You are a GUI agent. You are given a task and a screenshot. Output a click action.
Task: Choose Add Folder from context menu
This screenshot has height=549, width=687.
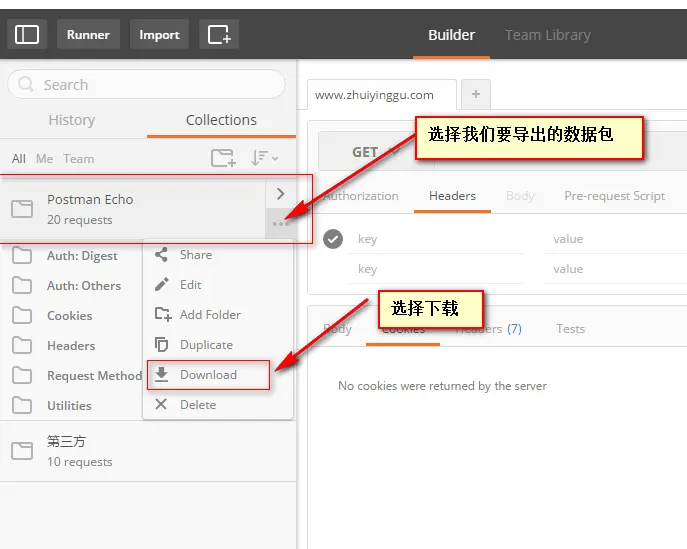[x=218, y=315]
